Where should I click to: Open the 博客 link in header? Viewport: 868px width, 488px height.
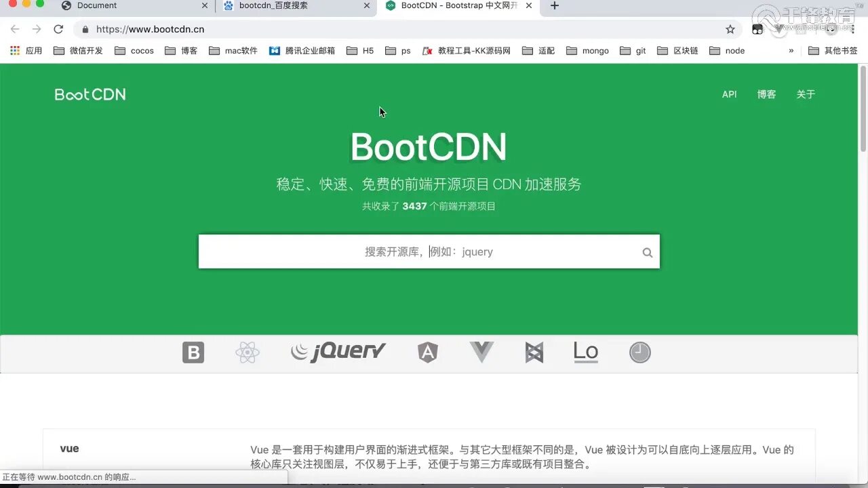click(x=767, y=94)
